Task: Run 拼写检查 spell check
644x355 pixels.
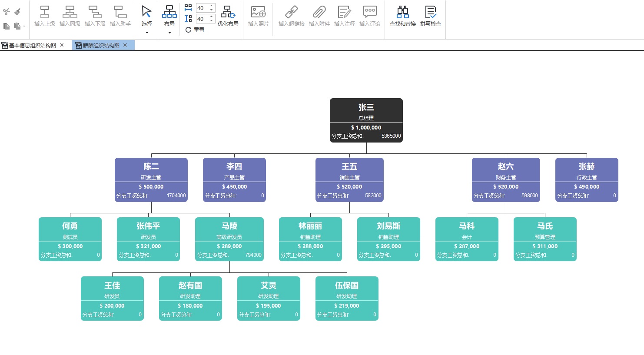Action: pyautogui.click(x=430, y=16)
